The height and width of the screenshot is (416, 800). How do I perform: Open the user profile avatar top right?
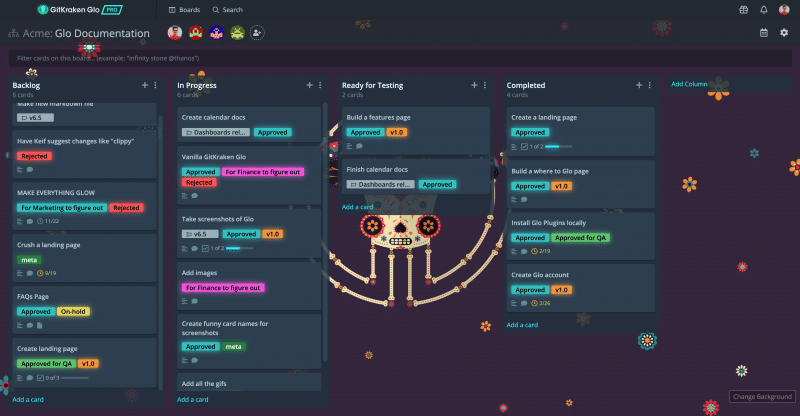click(784, 10)
